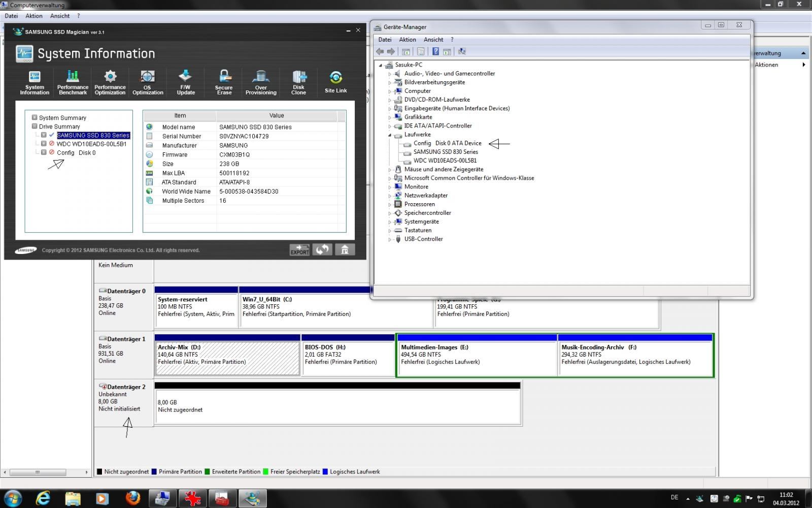Click the Value column header

tap(277, 116)
